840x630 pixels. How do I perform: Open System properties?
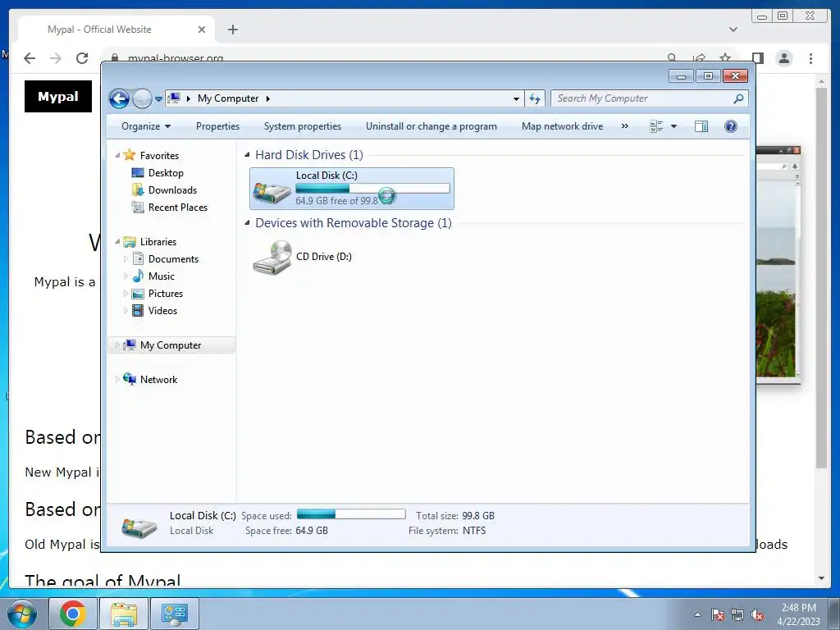pyautogui.click(x=302, y=126)
